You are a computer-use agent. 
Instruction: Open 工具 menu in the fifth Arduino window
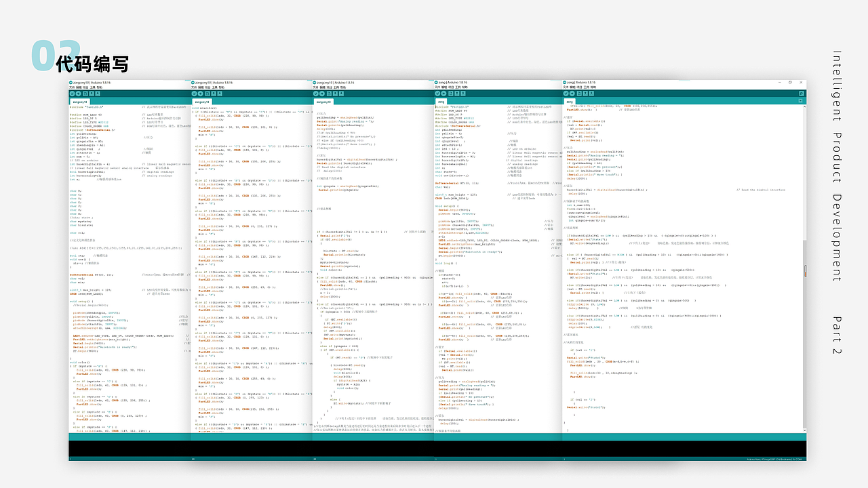(x=587, y=87)
